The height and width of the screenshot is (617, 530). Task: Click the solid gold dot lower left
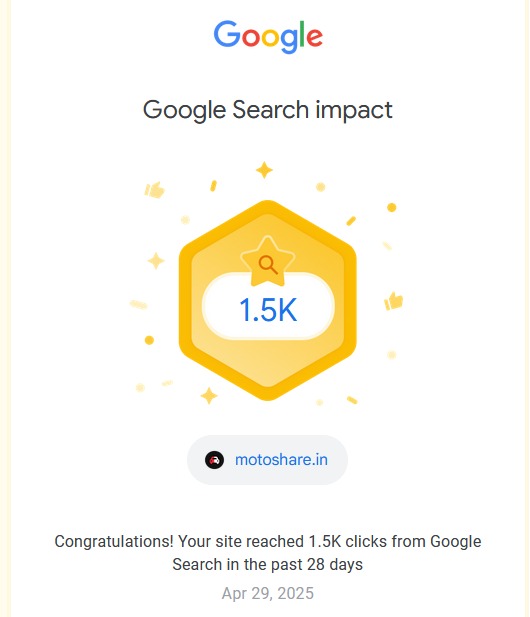[x=149, y=340]
